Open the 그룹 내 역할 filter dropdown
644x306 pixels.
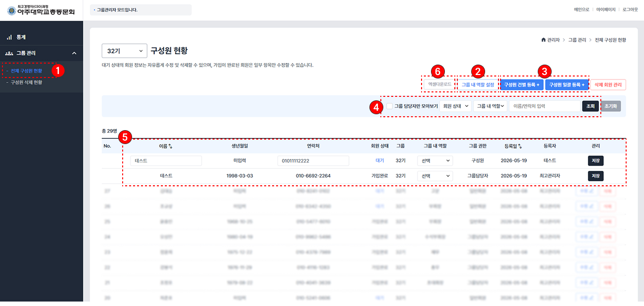click(x=490, y=106)
